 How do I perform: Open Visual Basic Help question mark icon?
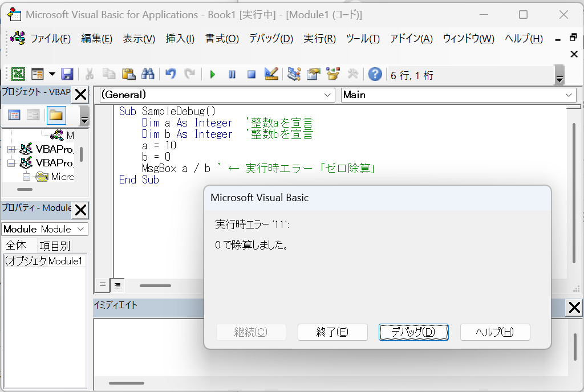(375, 74)
